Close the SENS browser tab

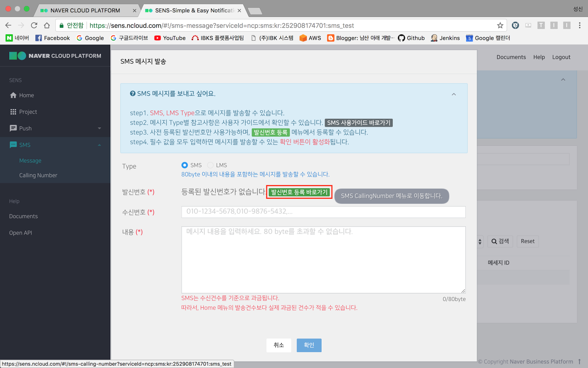[x=239, y=10]
